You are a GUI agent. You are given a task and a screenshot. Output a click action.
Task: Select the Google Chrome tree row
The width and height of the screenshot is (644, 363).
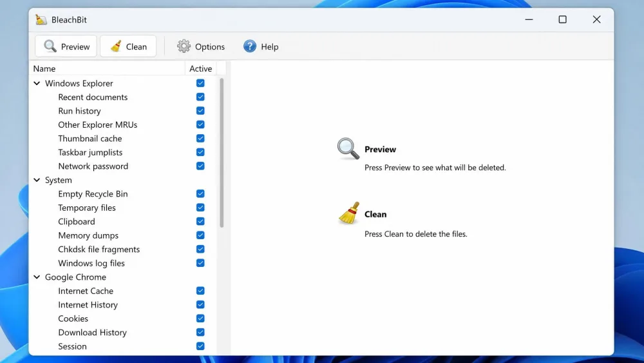click(123, 277)
